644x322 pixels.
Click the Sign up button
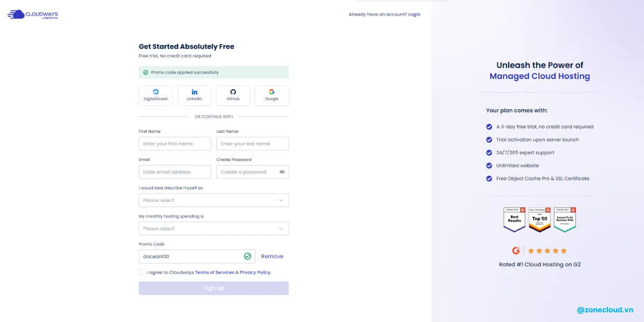[x=214, y=288]
